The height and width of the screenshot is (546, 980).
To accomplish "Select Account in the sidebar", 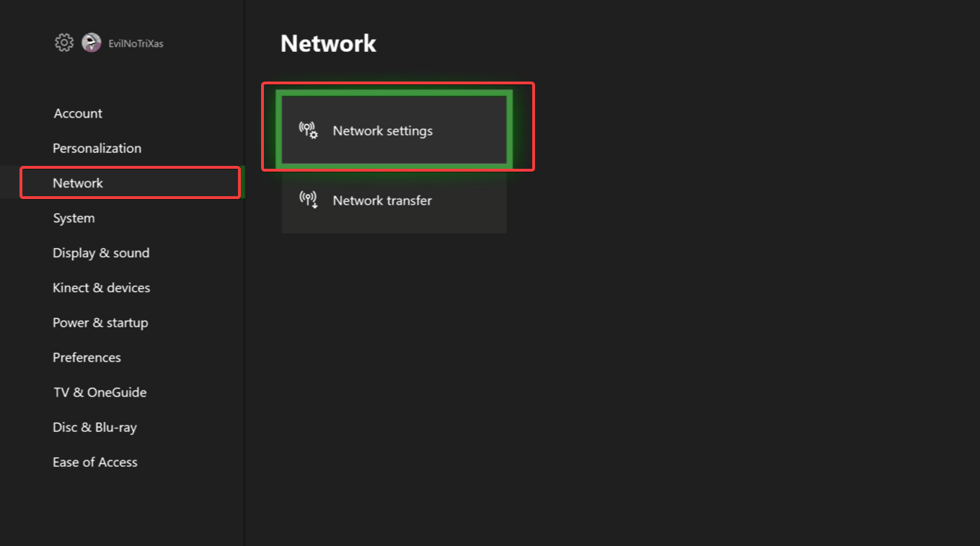I will pos(78,113).
